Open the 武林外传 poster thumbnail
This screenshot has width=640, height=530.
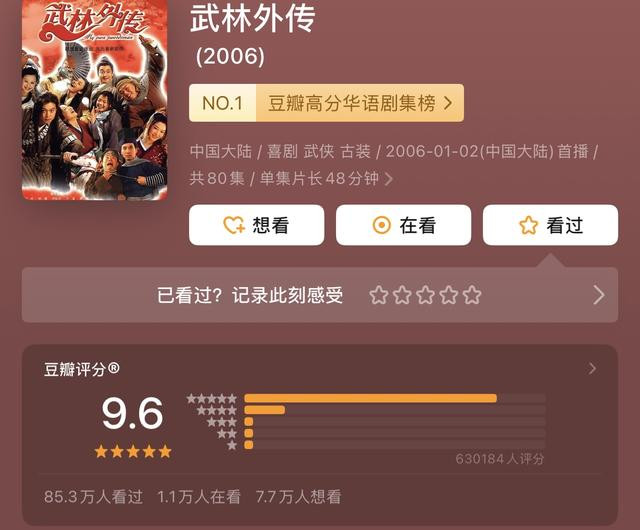(x=95, y=100)
